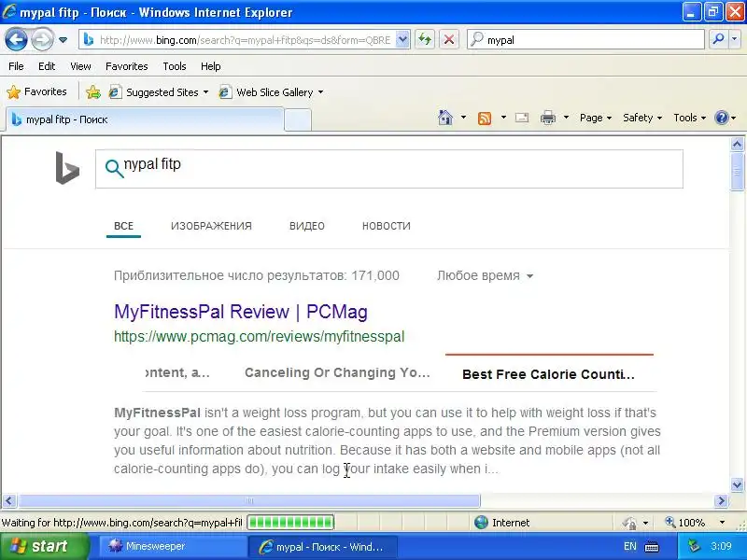This screenshot has height=560, width=747.
Task: Click the Internet security zone indicator
Action: point(501,523)
